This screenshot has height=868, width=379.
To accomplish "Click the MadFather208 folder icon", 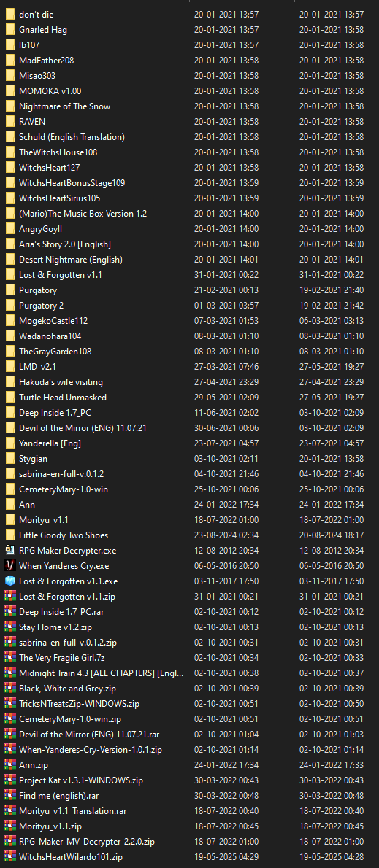I will (x=10, y=61).
